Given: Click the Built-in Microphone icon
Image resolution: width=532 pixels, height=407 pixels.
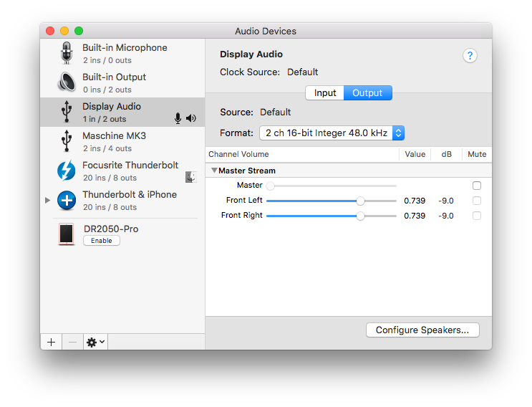Looking at the screenshot, I should (67, 53).
